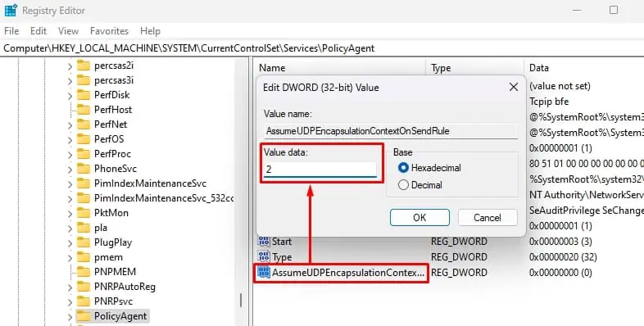
Task: Expand the PerfDisk key
Action: click(70, 96)
